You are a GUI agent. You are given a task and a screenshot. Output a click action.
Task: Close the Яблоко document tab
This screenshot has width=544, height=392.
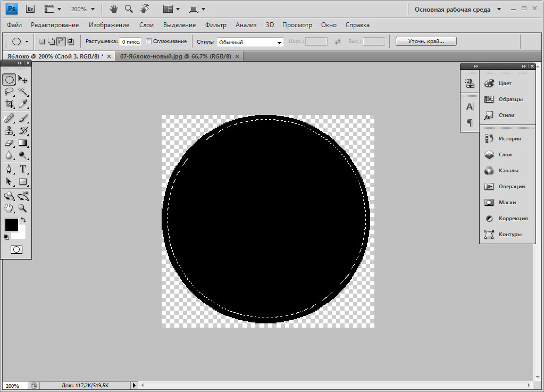click(x=109, y=56)
